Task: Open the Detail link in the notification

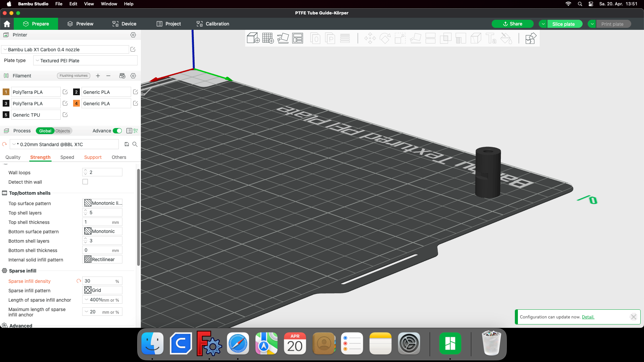Action: (x=588, y=317)
